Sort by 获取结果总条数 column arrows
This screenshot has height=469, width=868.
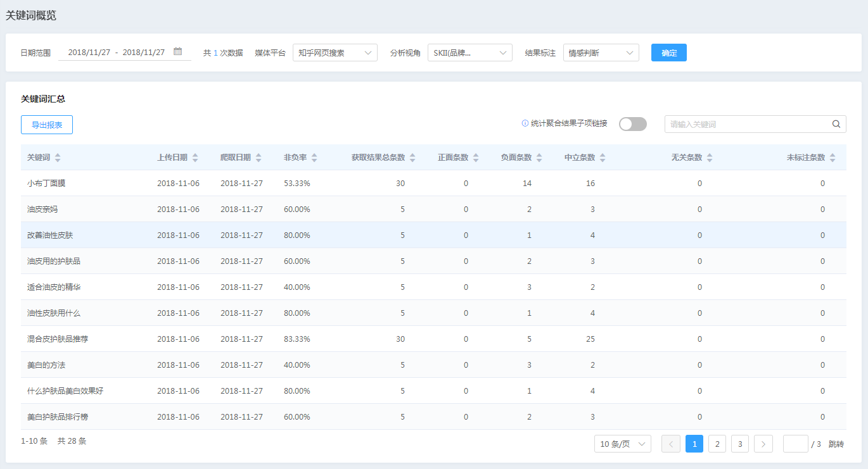[x=412, y=158]
